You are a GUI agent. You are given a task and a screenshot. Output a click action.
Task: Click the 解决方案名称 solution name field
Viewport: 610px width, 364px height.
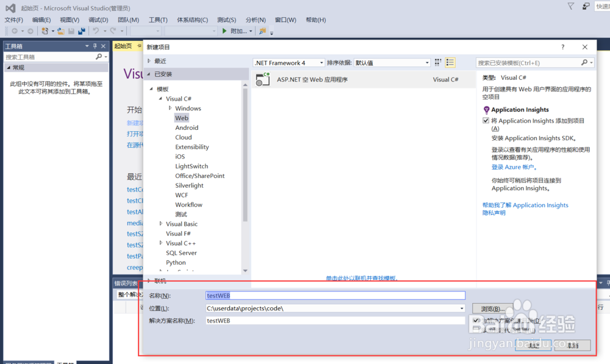pyautogui.click(x=335, y=321)
